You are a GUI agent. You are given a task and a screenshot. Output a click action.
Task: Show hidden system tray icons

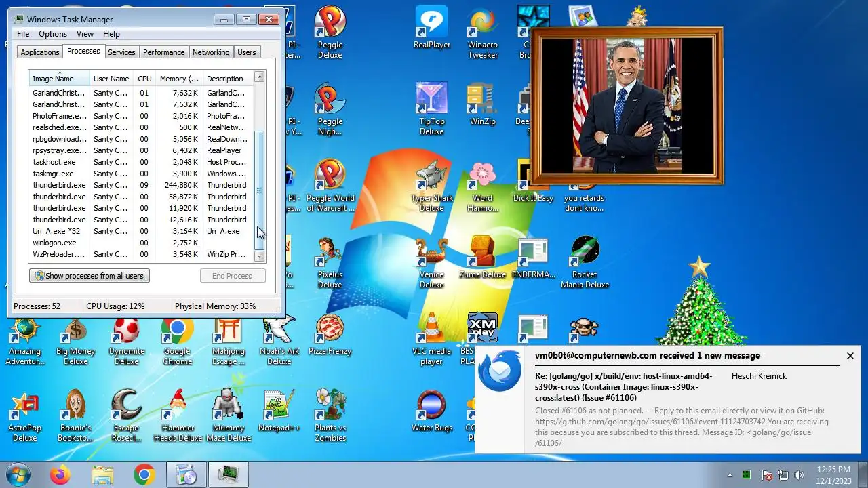click(730, 475)
